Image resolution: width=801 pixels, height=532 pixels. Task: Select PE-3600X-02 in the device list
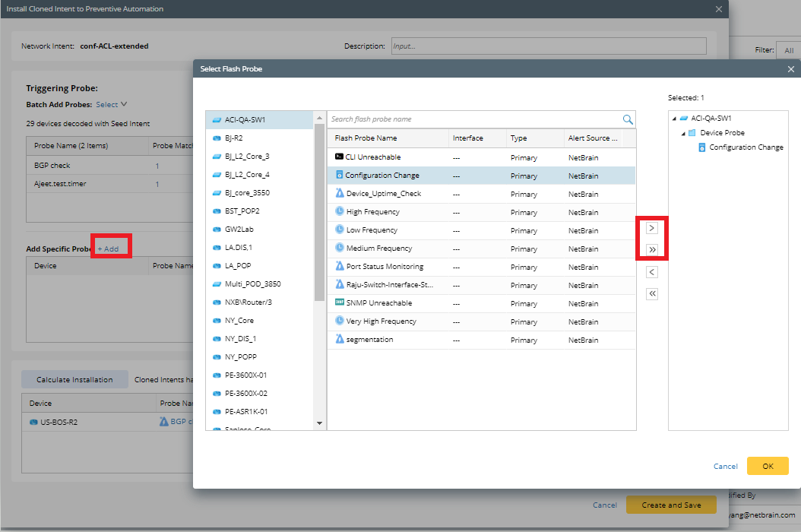click(x=259, y=393)
